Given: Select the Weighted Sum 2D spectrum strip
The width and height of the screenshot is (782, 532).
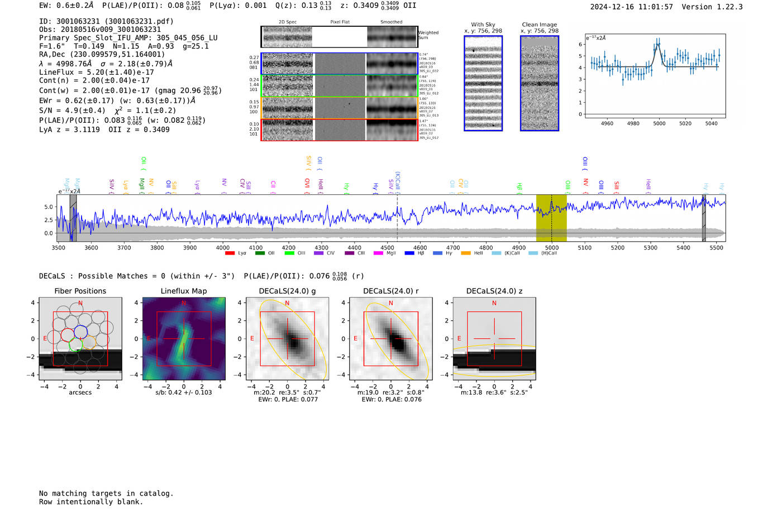Looking at the screenshot, I should (340, 37).
